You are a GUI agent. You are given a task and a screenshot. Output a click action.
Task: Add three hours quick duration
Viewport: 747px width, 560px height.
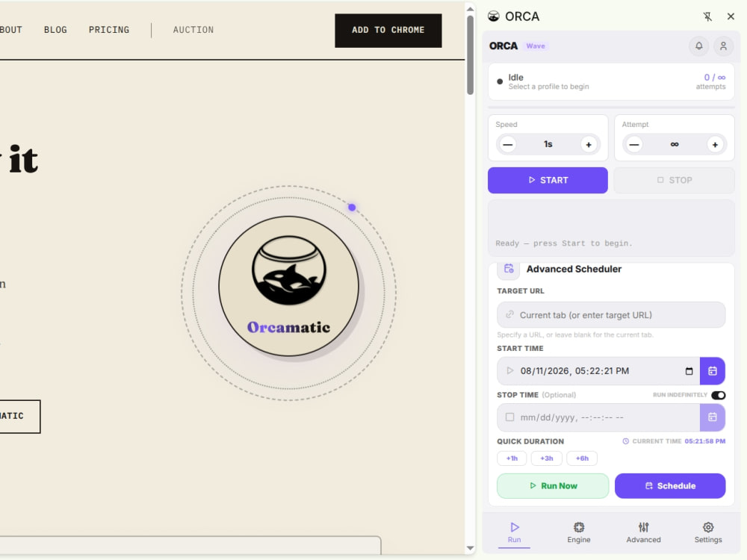547,458
